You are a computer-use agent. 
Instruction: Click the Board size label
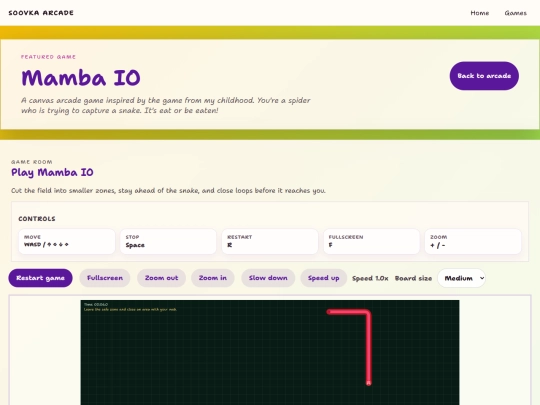(x=413, y=278)
